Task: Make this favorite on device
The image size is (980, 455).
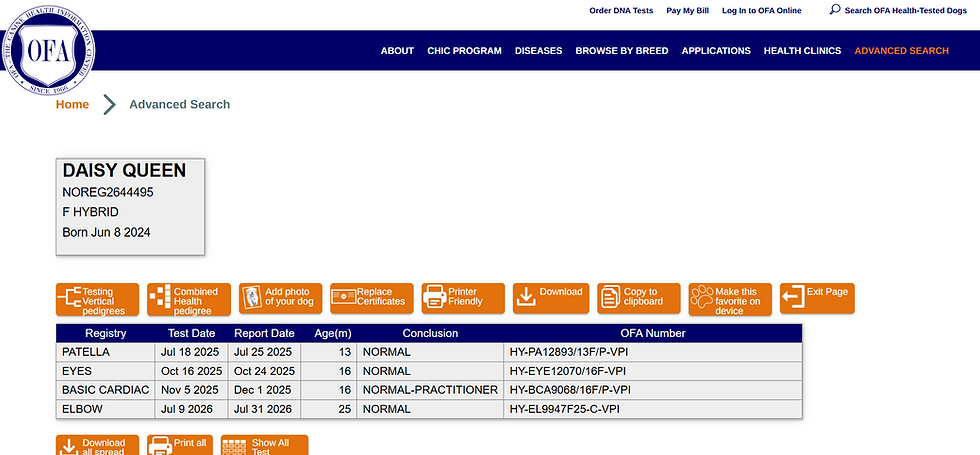Action: (x=730, y=299)
